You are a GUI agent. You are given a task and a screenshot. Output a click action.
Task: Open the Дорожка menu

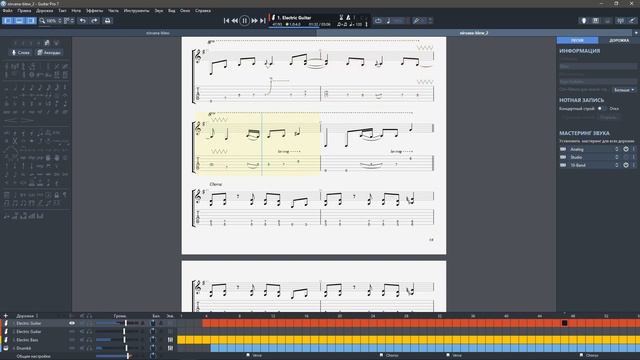coord(44,11)
